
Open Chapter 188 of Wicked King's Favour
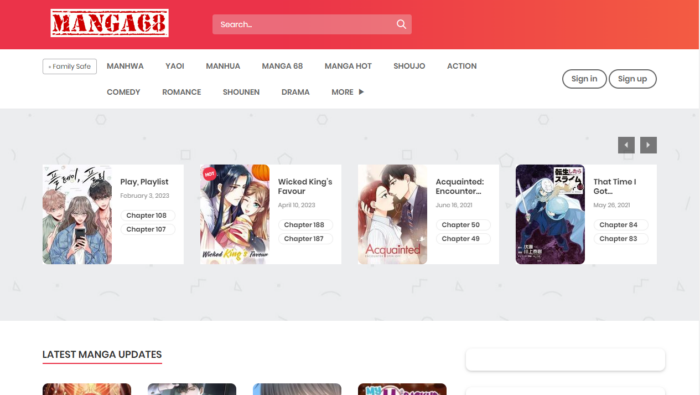(305, 225)
